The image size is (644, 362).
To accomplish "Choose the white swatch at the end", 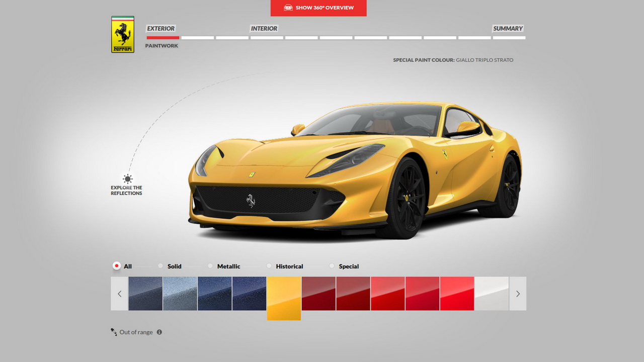I will [x=492, y=294].
